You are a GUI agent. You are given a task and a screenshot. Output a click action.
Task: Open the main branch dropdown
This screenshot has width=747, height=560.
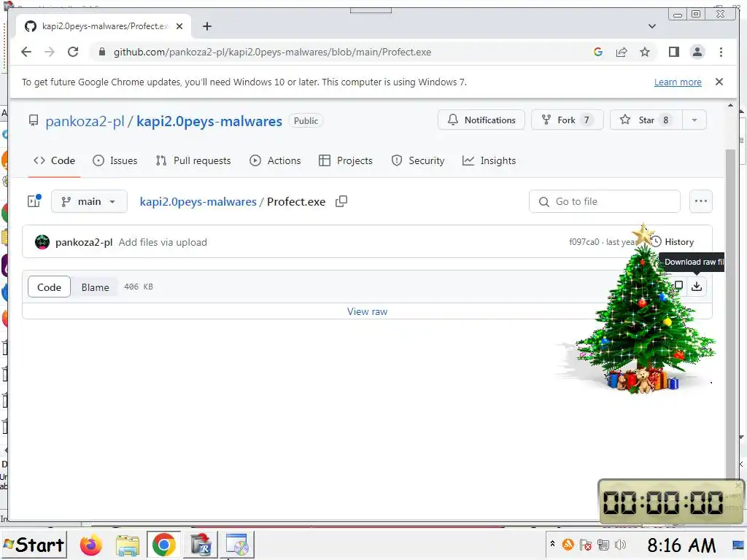tap(89, 201)
